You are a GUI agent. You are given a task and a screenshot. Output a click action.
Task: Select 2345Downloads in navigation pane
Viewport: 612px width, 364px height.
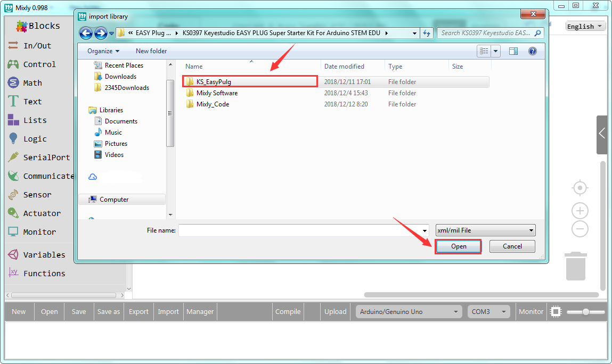pyautogui.click(x=122, y=88)
